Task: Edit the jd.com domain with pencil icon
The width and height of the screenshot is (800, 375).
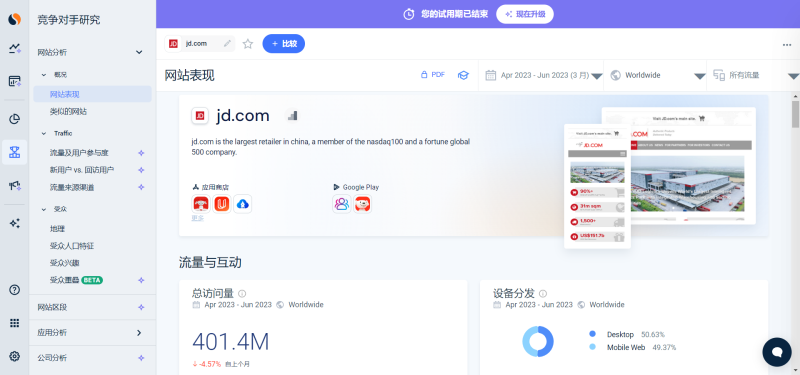Action: click(x=227, y=43)
